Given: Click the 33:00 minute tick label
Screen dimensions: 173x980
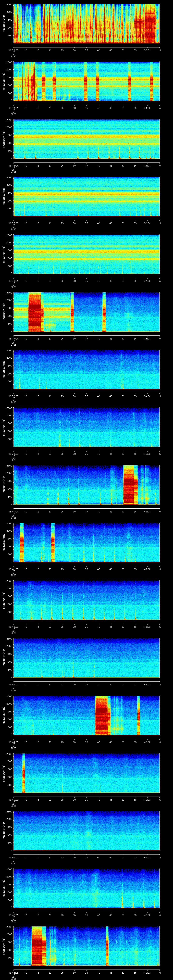Looking at the screenshot, I should click(x=147, y=50).
